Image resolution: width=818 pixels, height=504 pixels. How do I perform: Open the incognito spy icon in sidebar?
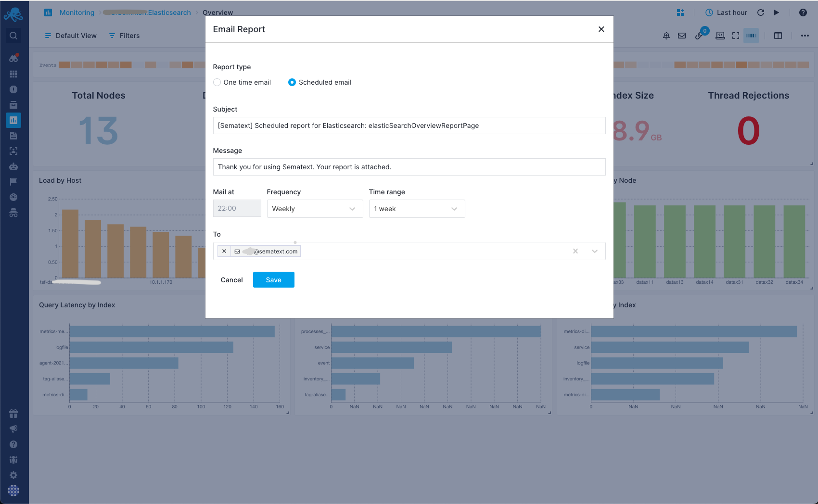pyautogui.click(x=13, y=213)
